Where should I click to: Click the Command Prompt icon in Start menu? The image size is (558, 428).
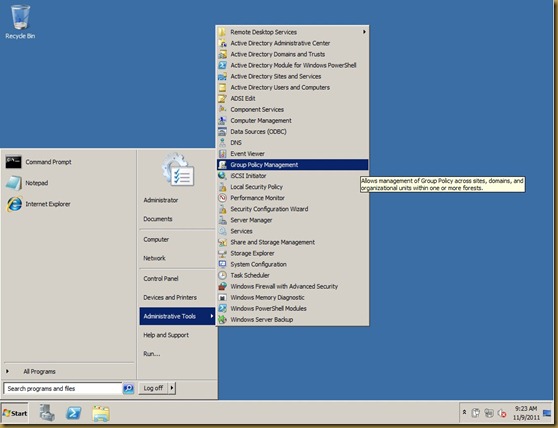(14, 162)
